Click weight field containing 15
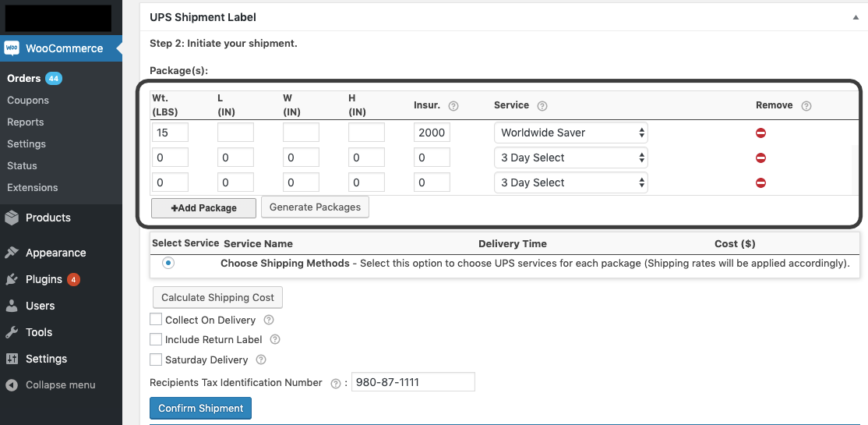The height and width of the screenshot is (425, 868). (x=170, y=133)
